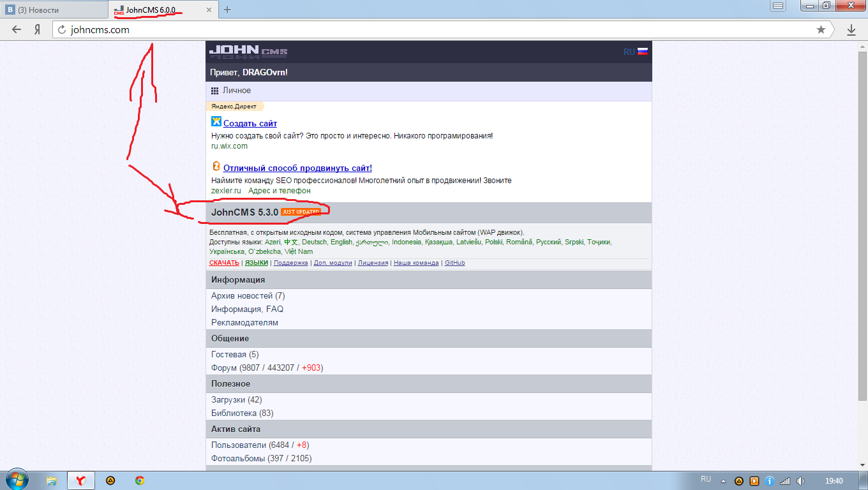Open the Наша команда link
Viewport: 868px width, 490px height.
coord(416,263)
